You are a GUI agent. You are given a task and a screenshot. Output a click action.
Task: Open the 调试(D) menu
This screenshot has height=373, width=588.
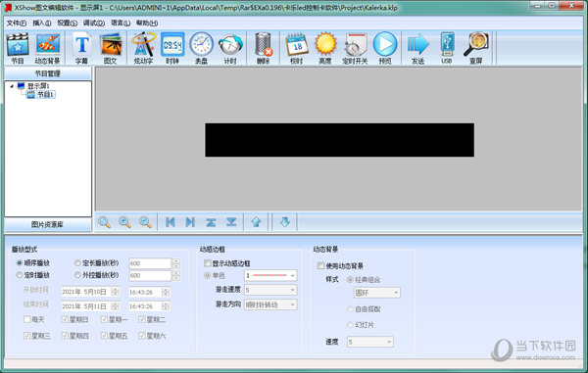94,23
